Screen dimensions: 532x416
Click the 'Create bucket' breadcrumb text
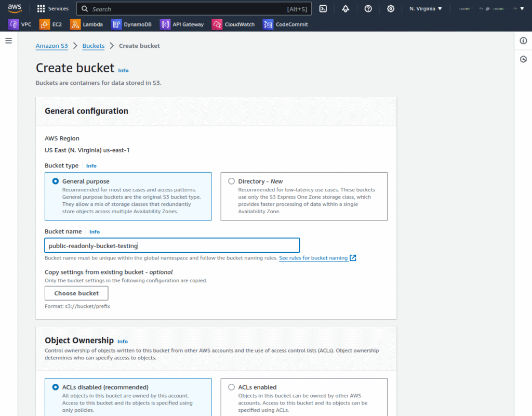tap(139, 46)
